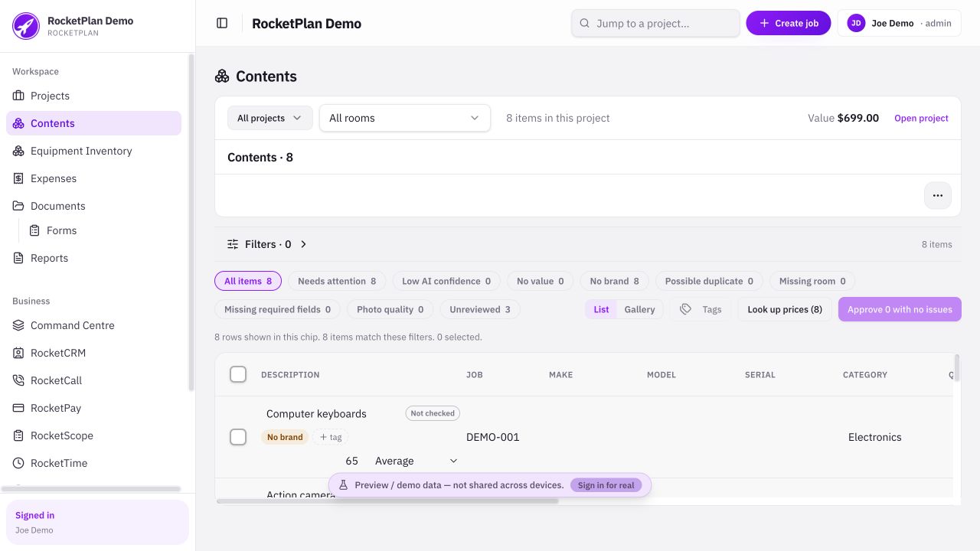Switch to List view
The height and width of the screenshot is (551, 980).
click(601, 309)
